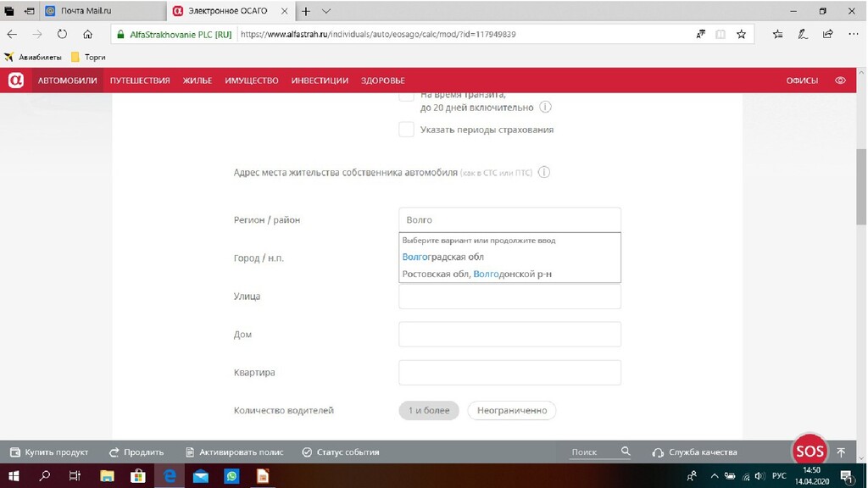
Task: Open Microsoft Store from taskbar
Action: point(138,476)
